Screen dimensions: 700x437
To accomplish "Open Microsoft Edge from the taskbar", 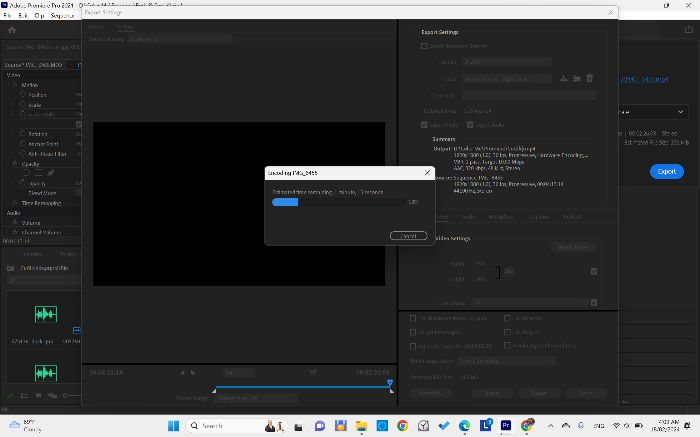I will 464,426.
